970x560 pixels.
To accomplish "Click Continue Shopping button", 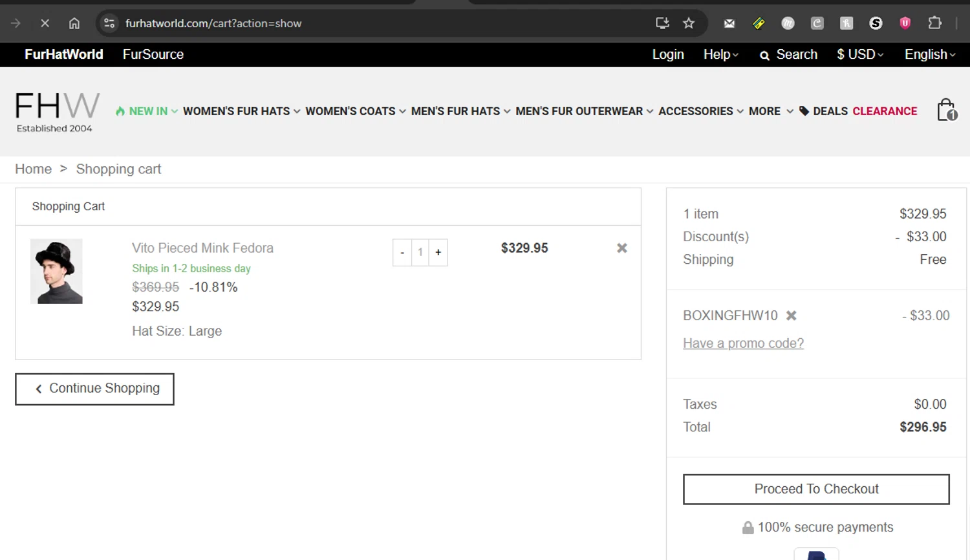I will pos(94,389).
